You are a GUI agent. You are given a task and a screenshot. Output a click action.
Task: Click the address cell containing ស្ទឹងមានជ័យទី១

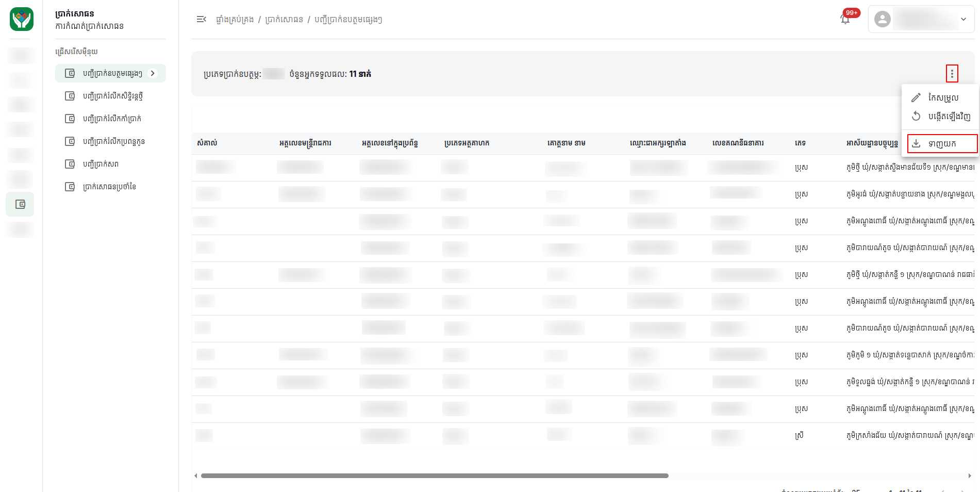(910, 168)
